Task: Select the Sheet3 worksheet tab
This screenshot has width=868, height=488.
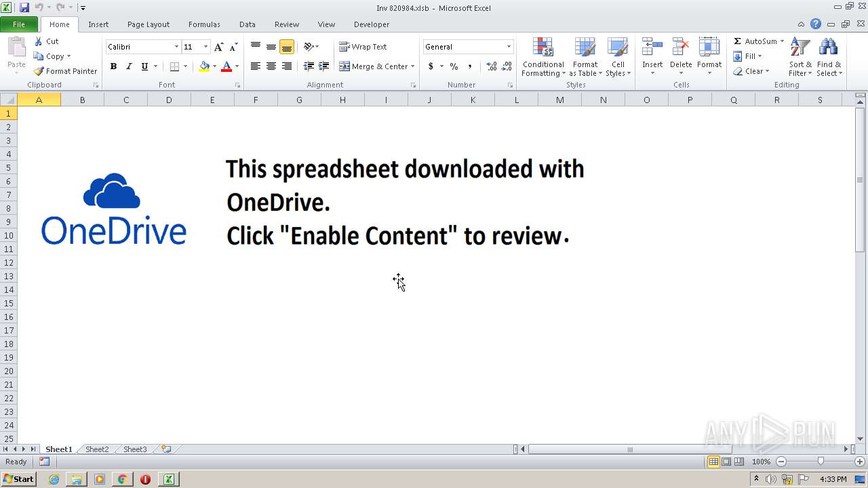Action: click(135, 449)
